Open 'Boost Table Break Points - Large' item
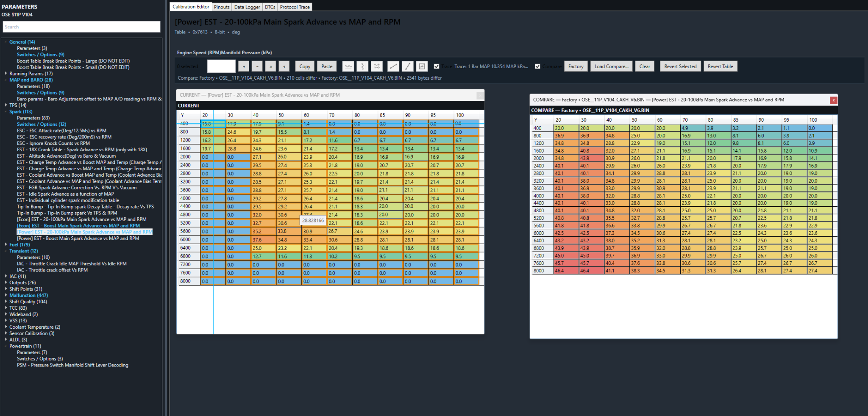Image resolution: width=868 pixels, height=416 pixels. click(x=73, y=61)
